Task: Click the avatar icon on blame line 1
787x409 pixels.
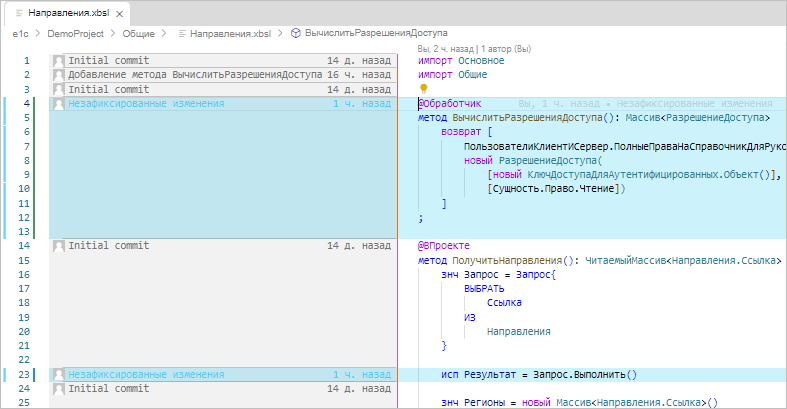Action: click(x=59, y=60)
